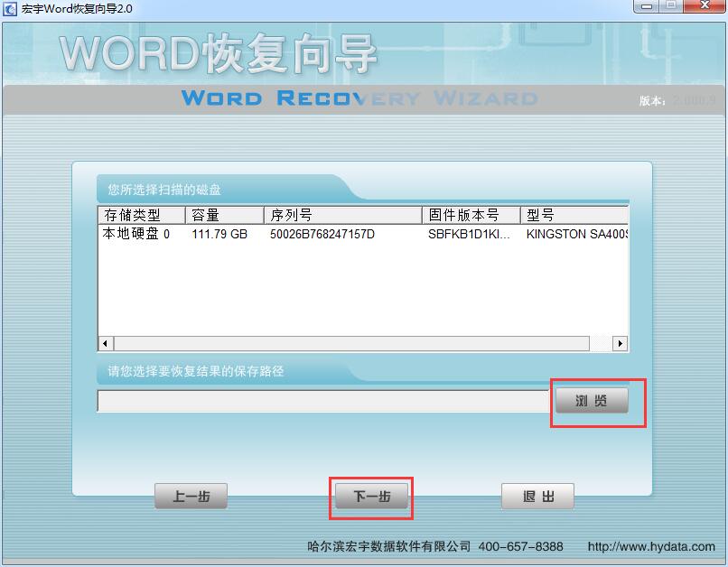Exit the wizard via 退出 button
Viewport: 728px width, 567px height.
537,497
